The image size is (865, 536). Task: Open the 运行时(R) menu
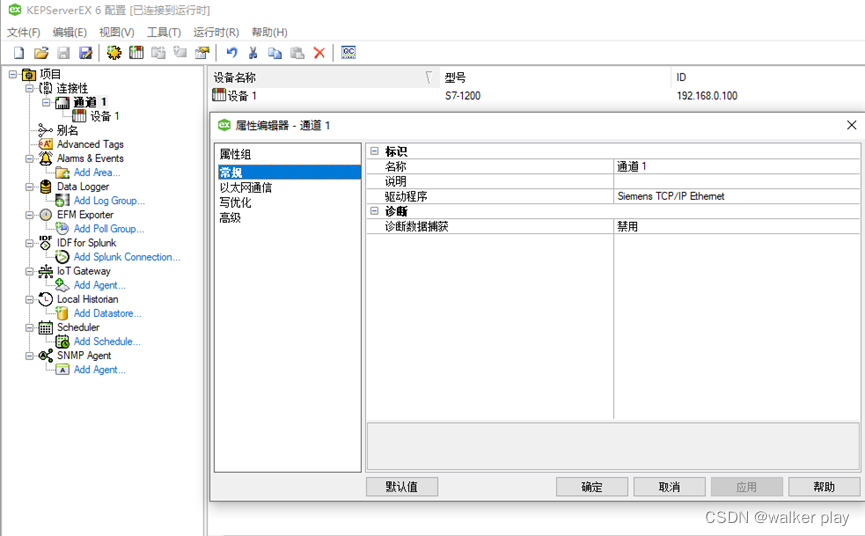pyautogui.click(x=216, y=33)
